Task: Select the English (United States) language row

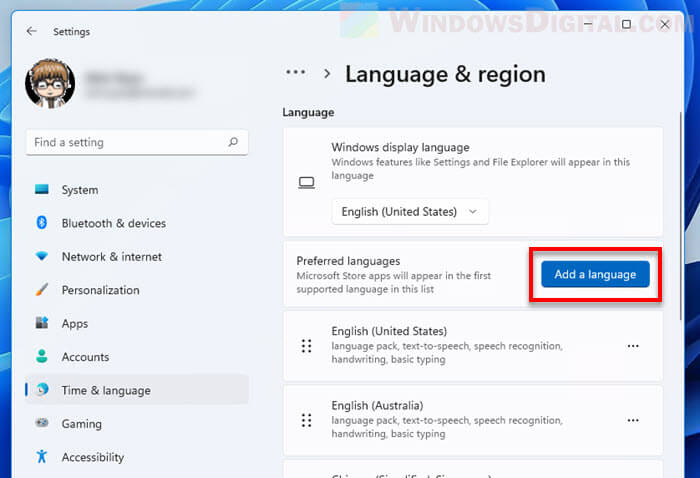Action: tap(473, 346)
